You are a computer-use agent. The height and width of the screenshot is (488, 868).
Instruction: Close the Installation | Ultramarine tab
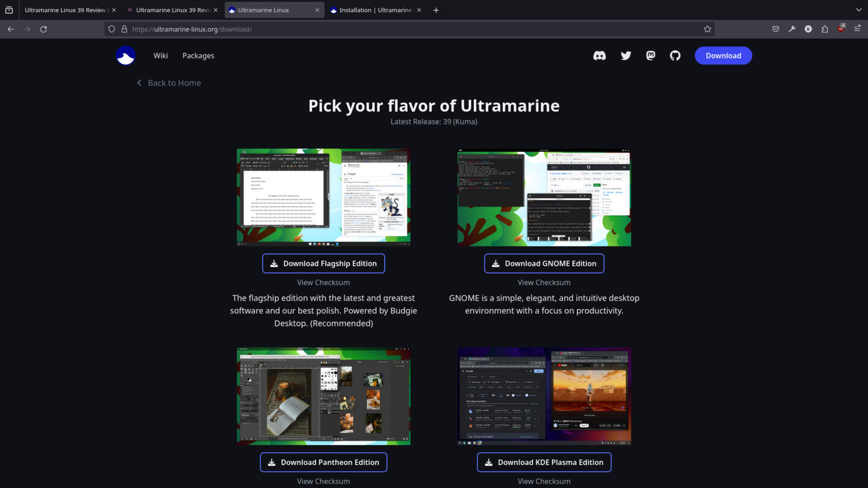(419, 10)
